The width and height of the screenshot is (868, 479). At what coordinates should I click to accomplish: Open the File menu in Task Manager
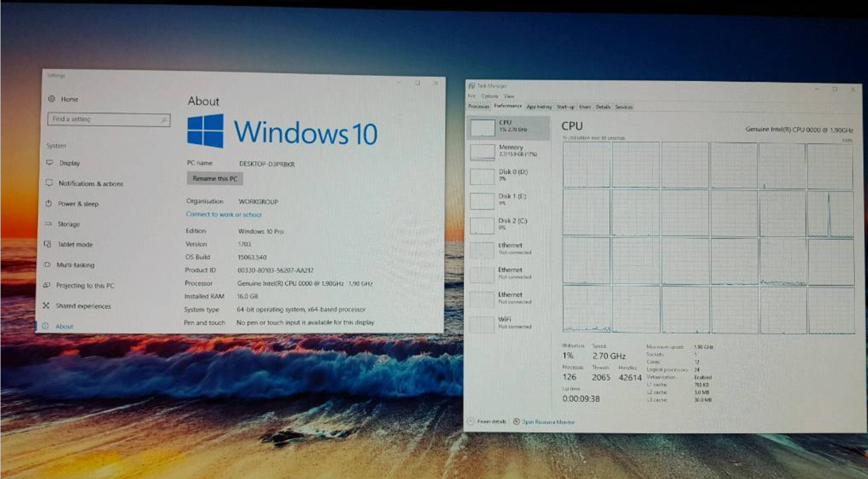pos(472,96)
